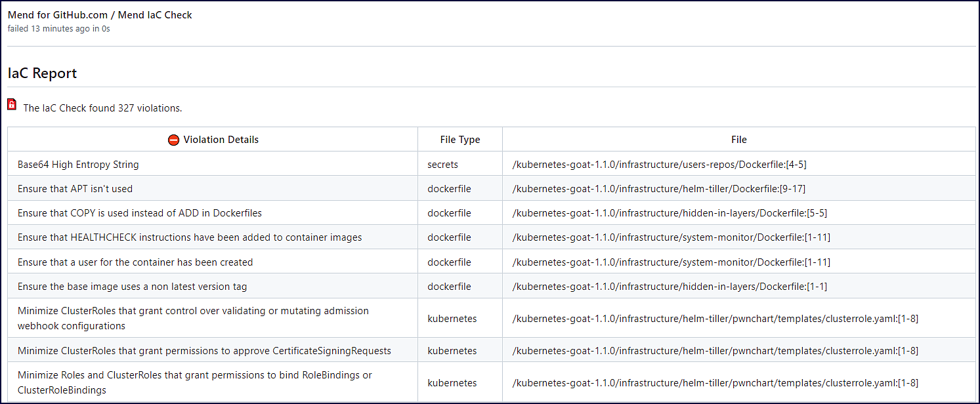
Task: Click the red prohibited icon in Violation Details header
Action: coord(173,139)
